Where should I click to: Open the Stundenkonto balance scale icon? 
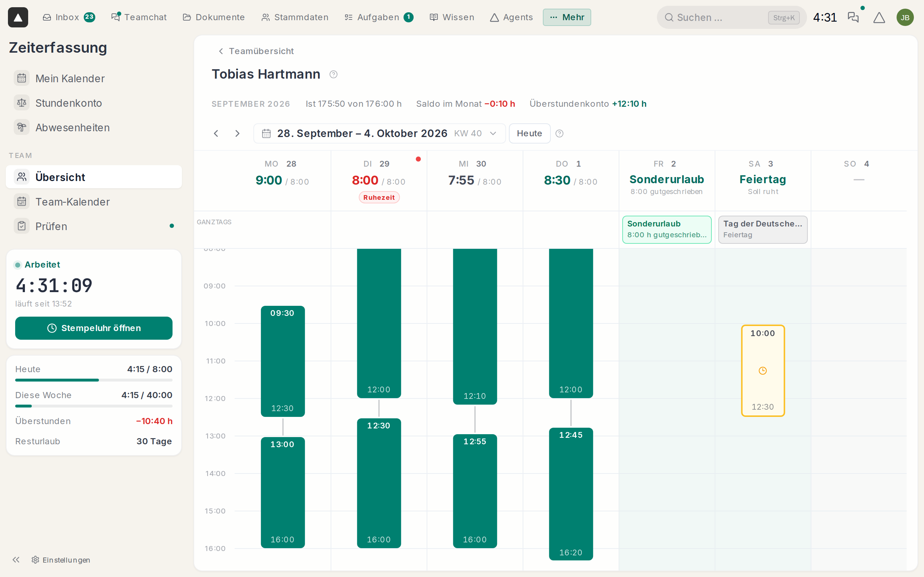[x=22, y=103]
